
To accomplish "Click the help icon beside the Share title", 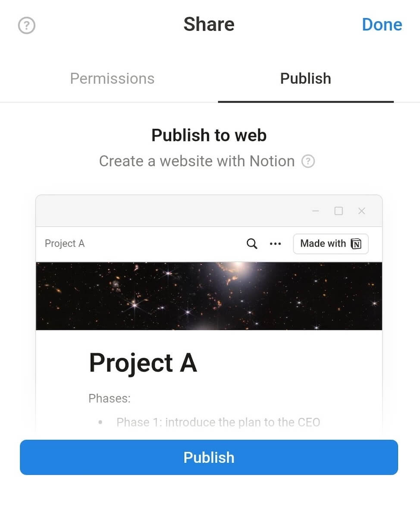I will (27, 25).
